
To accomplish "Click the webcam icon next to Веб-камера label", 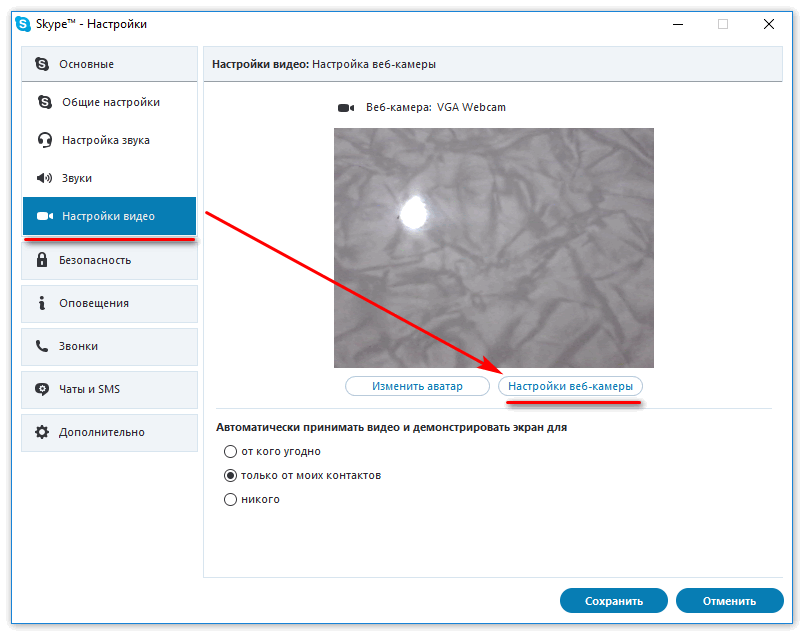I will tap(346, 108).
